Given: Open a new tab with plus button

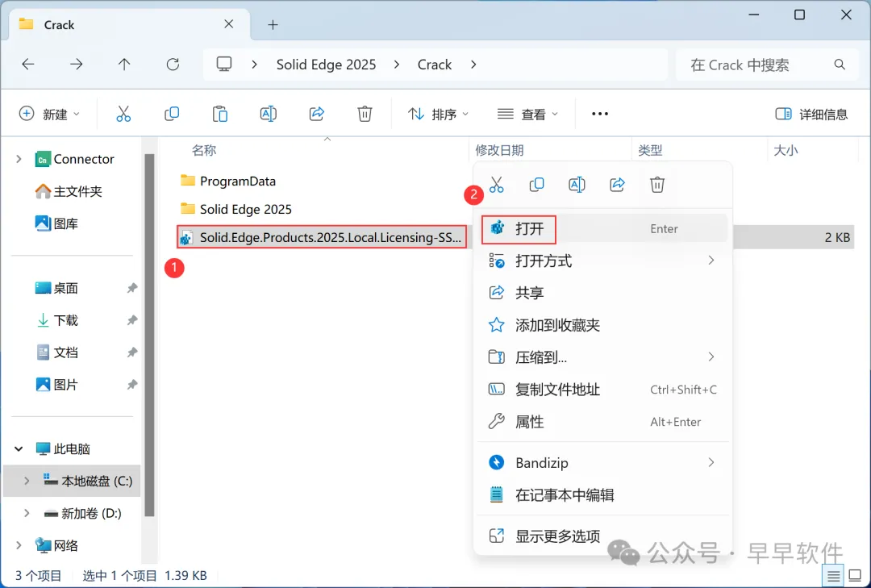Looking at the screenshot, I should (273, 24).
